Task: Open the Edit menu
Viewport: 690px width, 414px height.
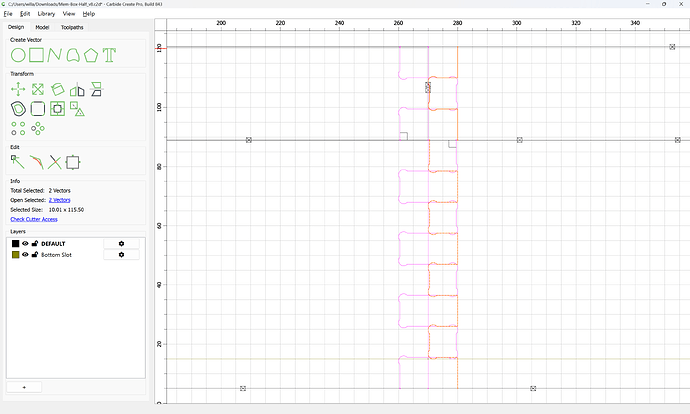Action: pyautogui.click(x=25, y=14)
